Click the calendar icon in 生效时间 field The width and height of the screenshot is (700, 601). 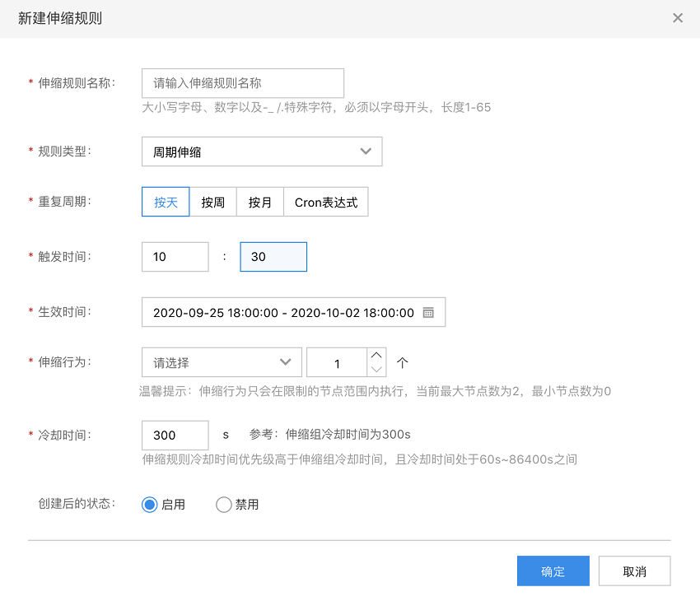(428, 313)
